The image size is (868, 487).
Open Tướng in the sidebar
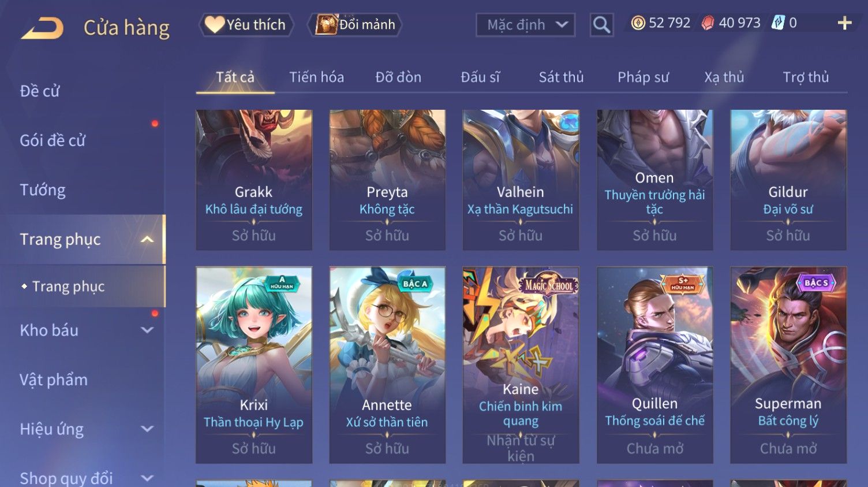[43, 190]
